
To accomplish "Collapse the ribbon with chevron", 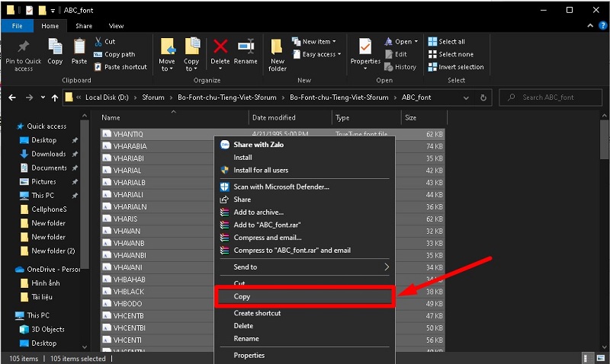I will [x=590, y=26].
